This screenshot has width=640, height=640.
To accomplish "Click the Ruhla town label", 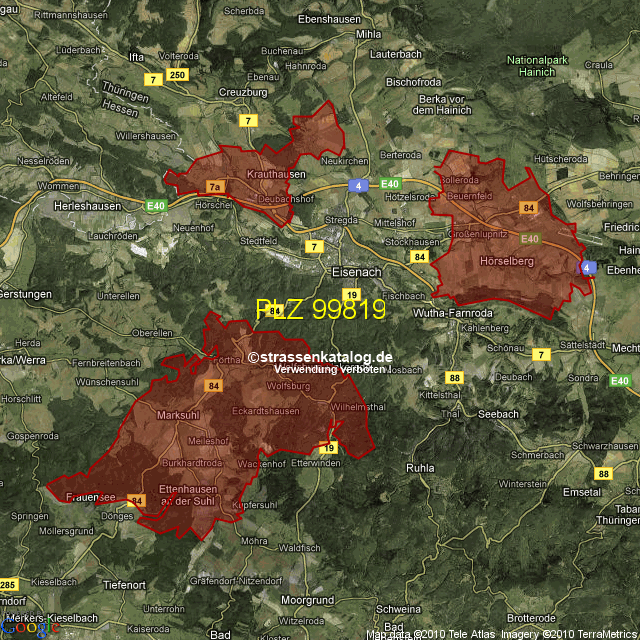I will [420, 467].
